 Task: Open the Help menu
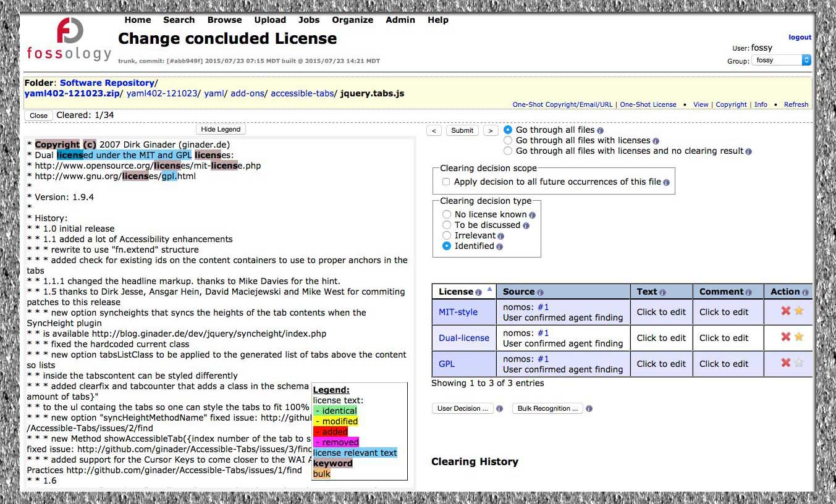[438, 20]
